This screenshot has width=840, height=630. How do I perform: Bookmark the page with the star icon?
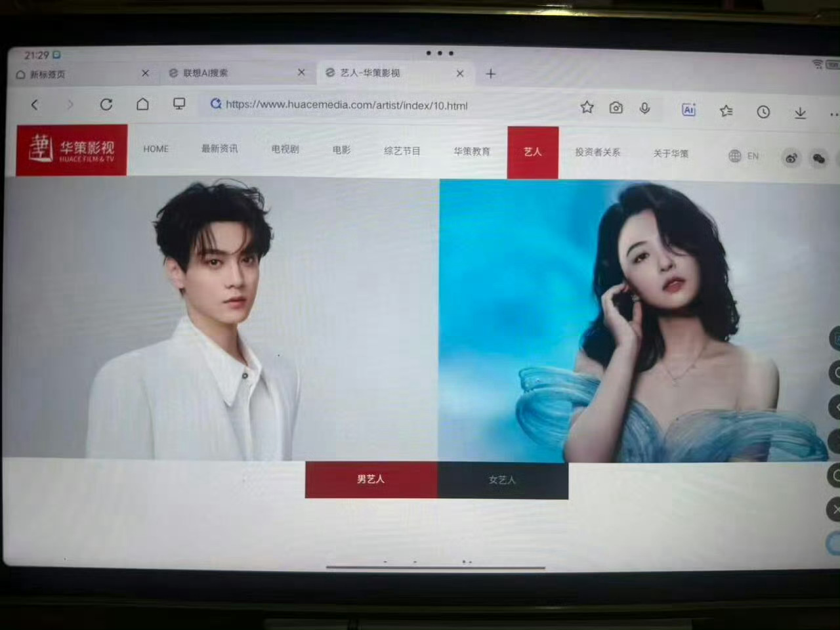coord(587,107)
